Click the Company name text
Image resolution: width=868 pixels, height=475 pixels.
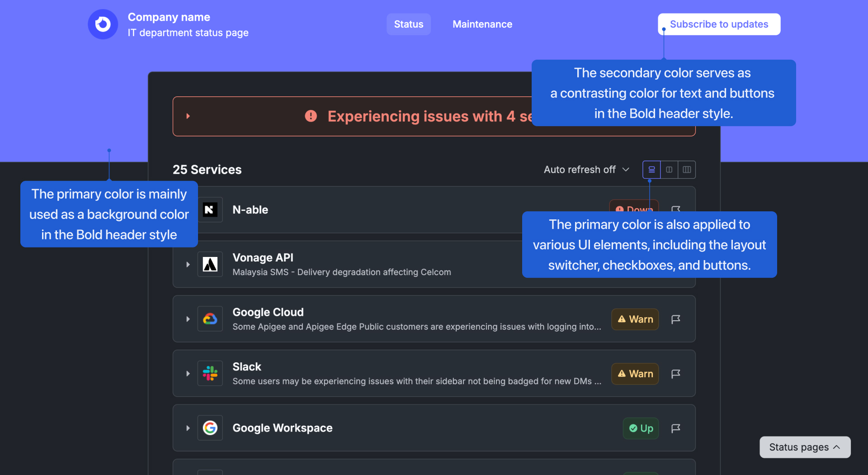tap(169, 17)
